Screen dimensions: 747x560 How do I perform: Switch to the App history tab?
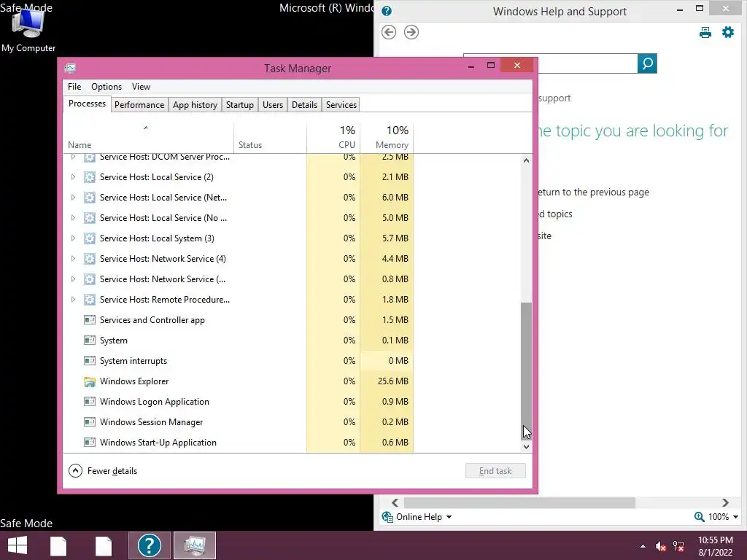(195, 105)
